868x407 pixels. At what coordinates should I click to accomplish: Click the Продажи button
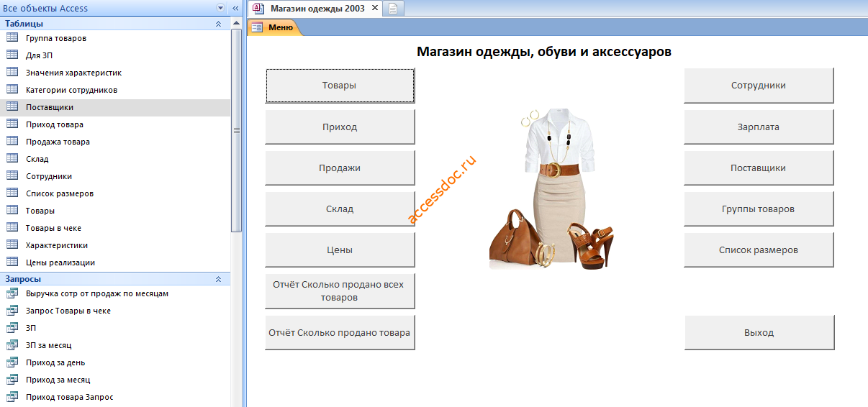click(340, 168)
